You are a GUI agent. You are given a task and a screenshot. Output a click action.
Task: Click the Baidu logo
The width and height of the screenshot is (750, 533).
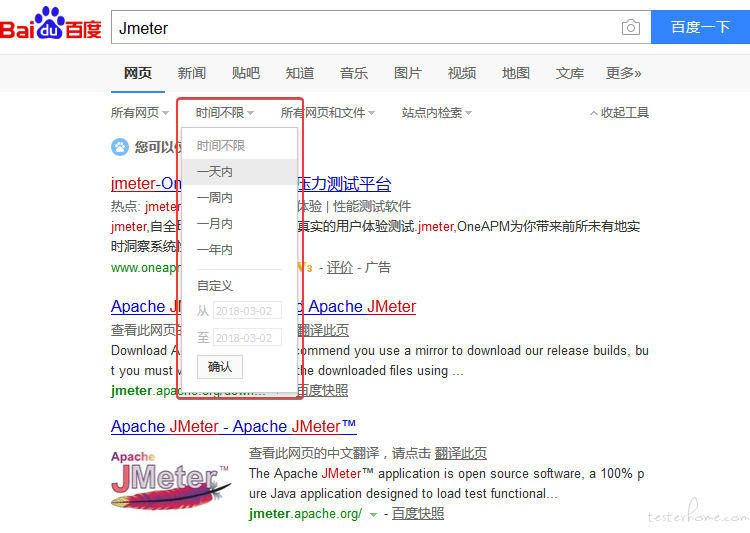tap(50, 24)
